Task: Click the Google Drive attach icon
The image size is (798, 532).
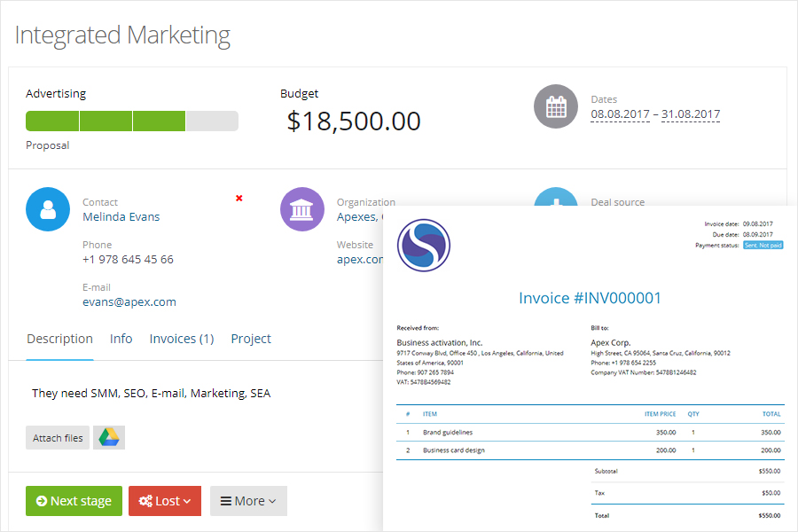Action: click(109, 437)
